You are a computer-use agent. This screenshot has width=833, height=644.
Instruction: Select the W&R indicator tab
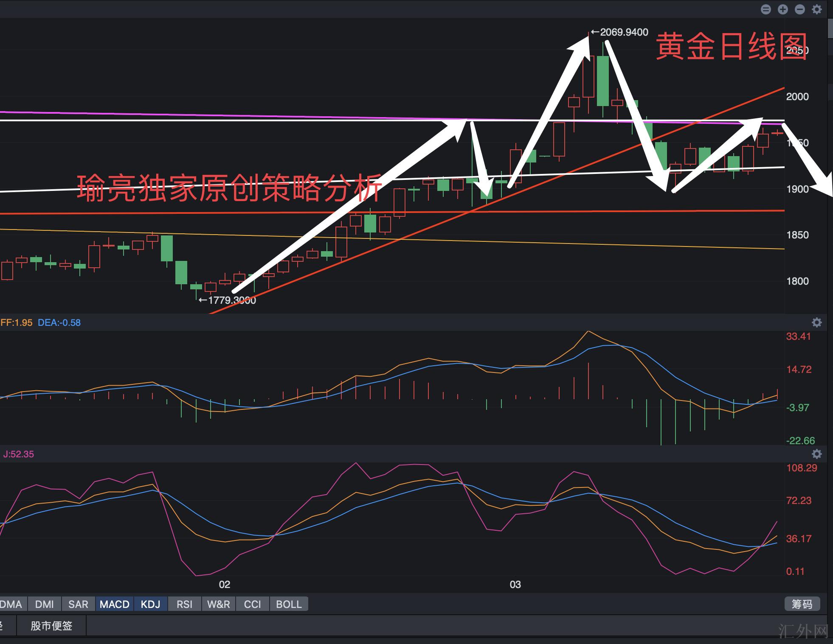[218, 604]
